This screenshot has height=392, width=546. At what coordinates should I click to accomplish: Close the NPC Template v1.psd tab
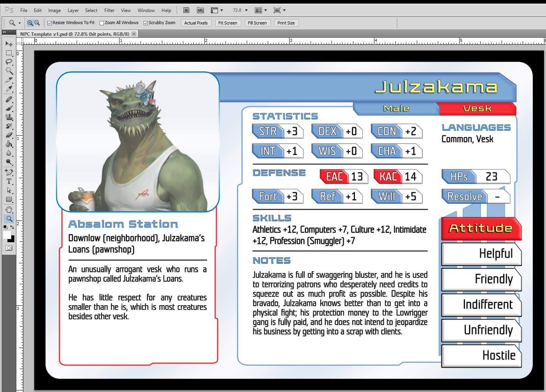tap(134, 34)
